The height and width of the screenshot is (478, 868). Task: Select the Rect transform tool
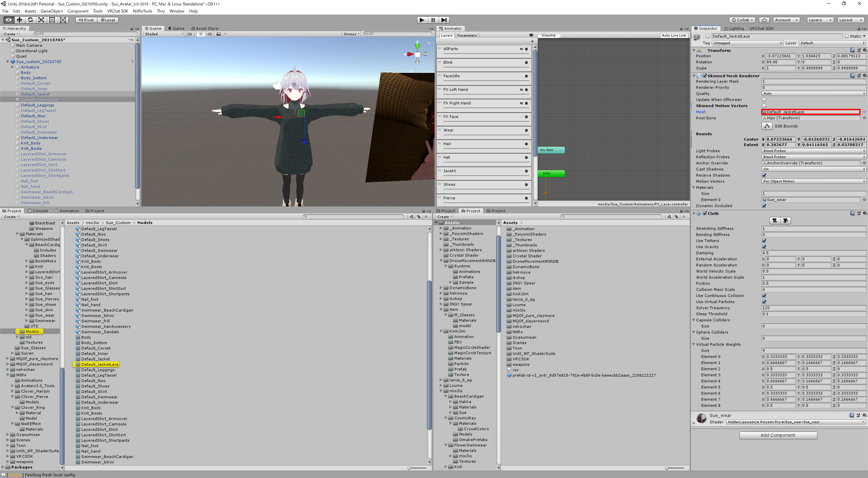click(52, 20)
